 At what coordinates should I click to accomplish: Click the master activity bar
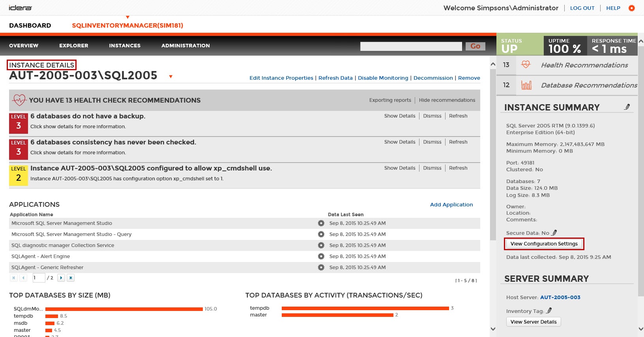pyautogui.click(x=337, y=315)
